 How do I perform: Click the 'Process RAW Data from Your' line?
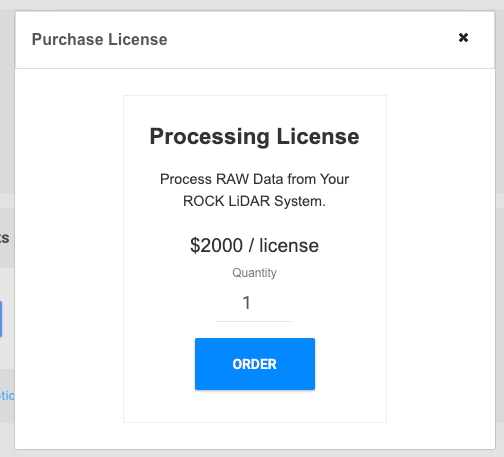[x=254, y=179]
